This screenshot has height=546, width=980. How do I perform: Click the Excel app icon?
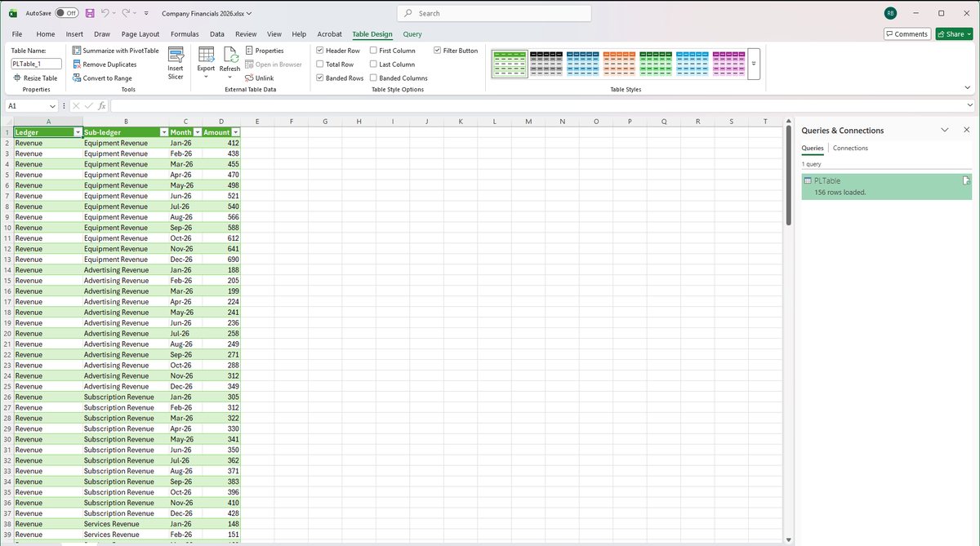(13, 13)
